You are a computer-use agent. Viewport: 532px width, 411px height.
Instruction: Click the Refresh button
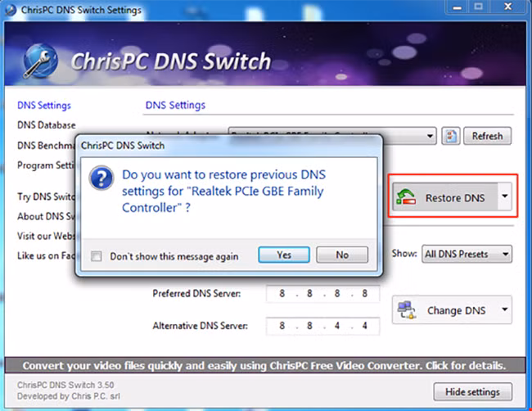click(487, 136)
